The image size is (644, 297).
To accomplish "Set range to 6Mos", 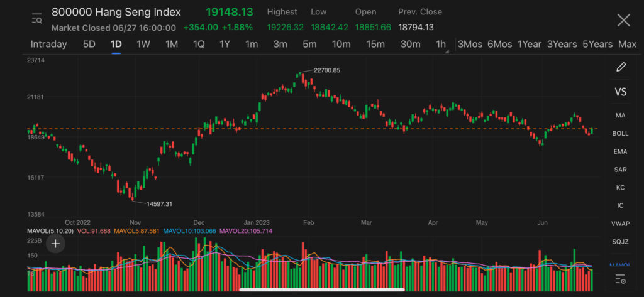I will pyautogui.click(x=499, y=45).
